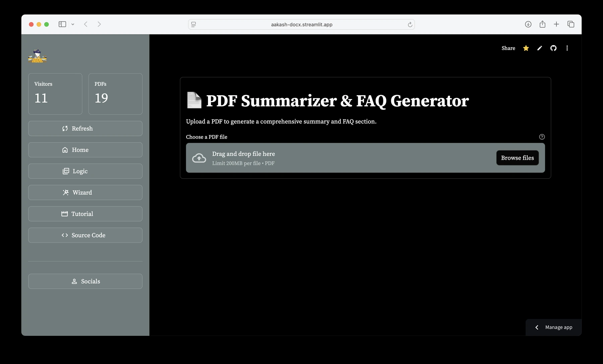The width and height of the screenshot is (603, 364).
Task: Open the Logic page
Action: click(x=85, y=171)
